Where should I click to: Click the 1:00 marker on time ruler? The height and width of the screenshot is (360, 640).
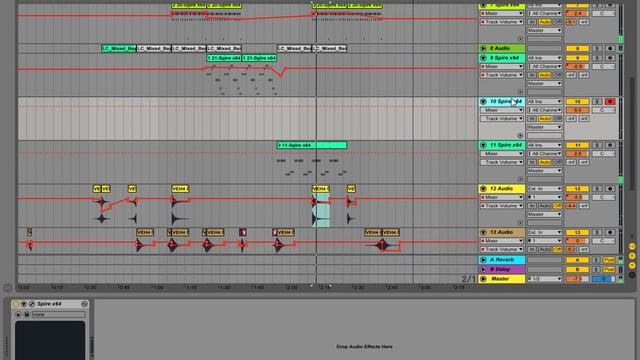pyautogui.click(x=157, y=287)
